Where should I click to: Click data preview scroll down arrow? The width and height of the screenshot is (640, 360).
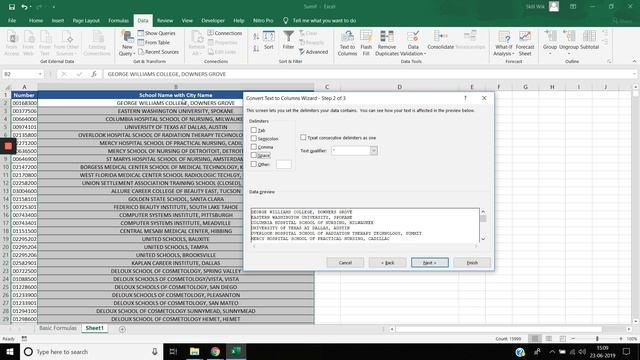coord(483,239)
